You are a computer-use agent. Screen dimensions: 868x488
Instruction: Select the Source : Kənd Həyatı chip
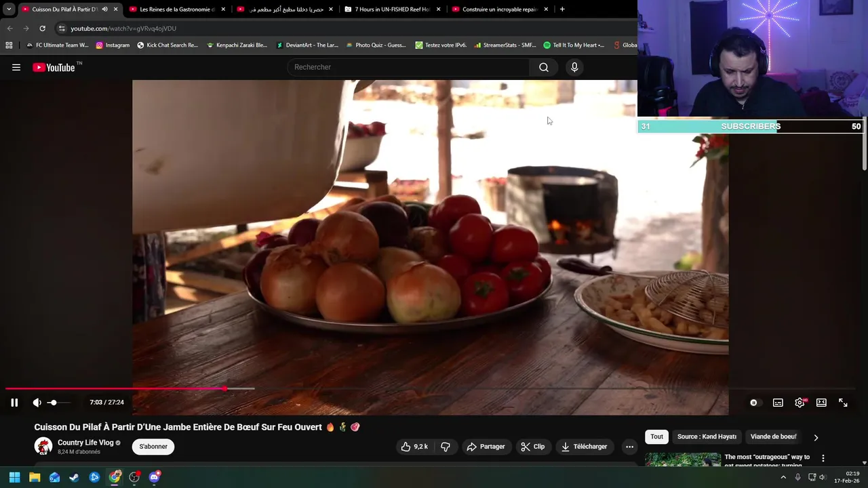pos(707,436)
